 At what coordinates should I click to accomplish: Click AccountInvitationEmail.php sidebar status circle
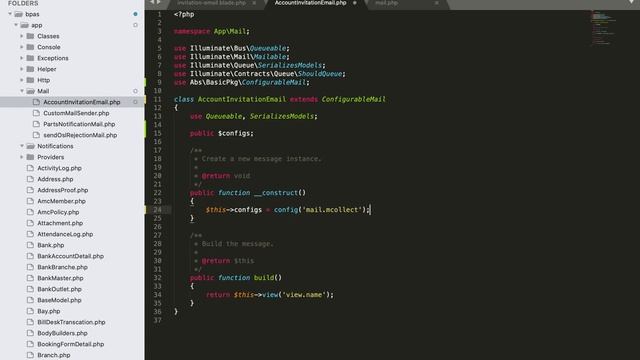click(135, 102)
